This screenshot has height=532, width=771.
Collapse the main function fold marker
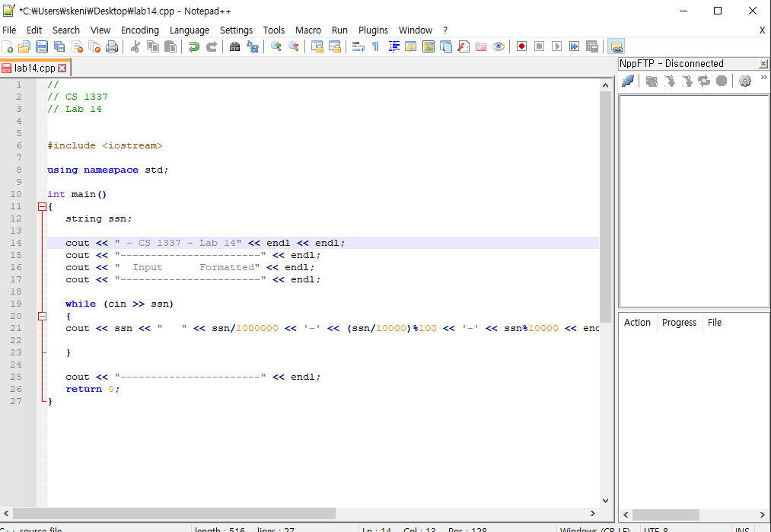[x=42, y=206]
